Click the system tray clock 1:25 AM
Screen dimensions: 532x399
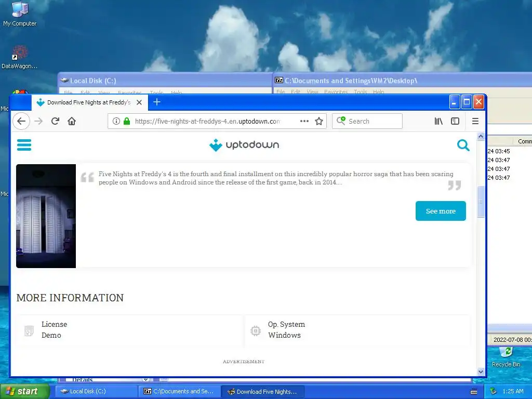(x=513, y=392)
